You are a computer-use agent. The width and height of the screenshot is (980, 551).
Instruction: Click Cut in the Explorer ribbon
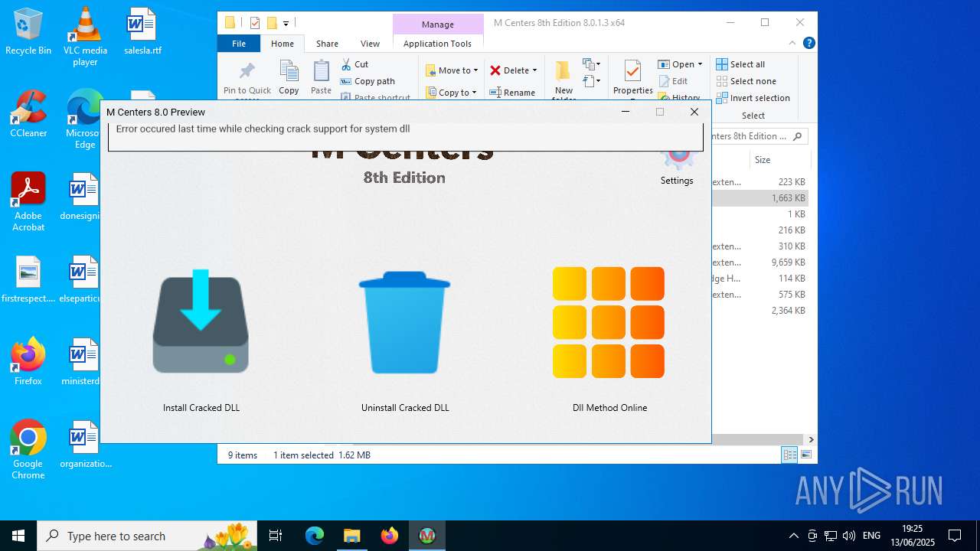coord(354,64)
